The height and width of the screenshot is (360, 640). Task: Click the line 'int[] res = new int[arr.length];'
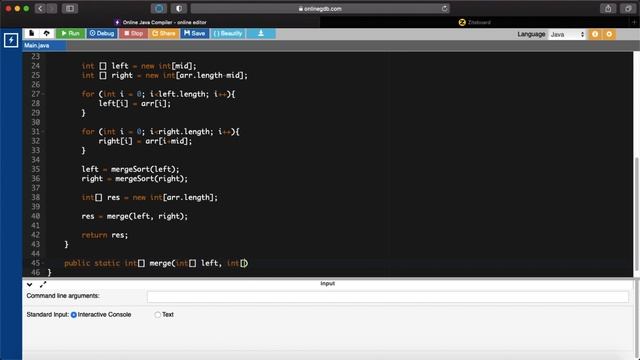click(x=149, y=198)
